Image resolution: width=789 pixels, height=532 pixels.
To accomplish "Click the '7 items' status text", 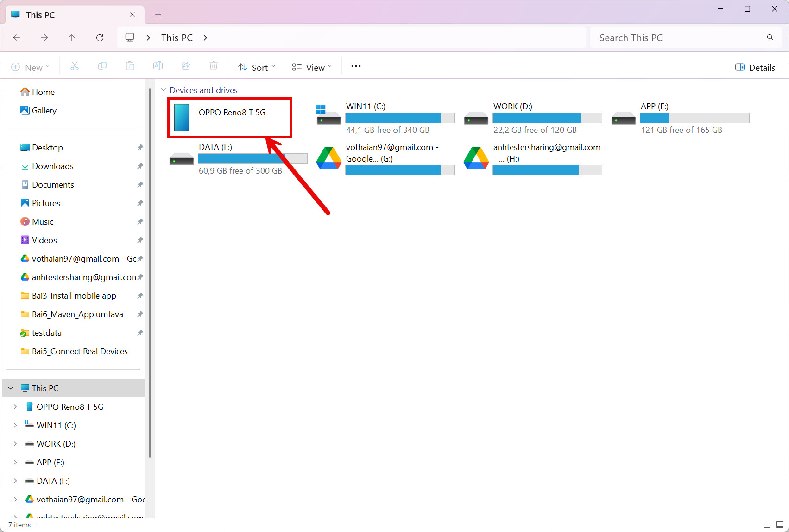I will [19, 525].
